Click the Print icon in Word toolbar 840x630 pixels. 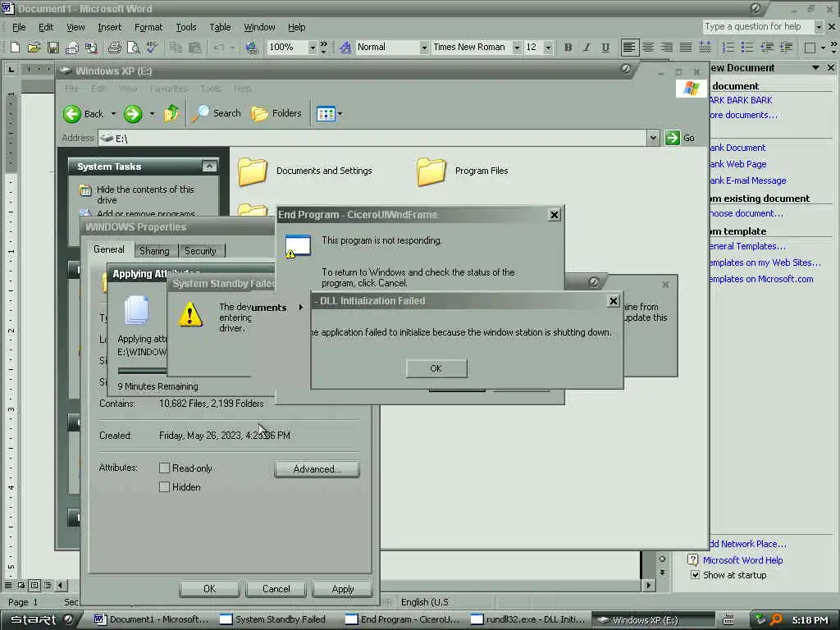click(x=114, y=48)
